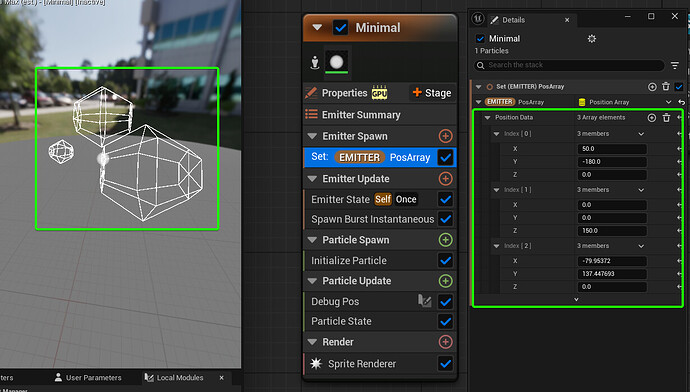Toggle the Spawn Burst Instantaneous checkbox
Image resolution: width=690 pixels, height=392 pixels.
pyautogui.click(x=445, y=219)
